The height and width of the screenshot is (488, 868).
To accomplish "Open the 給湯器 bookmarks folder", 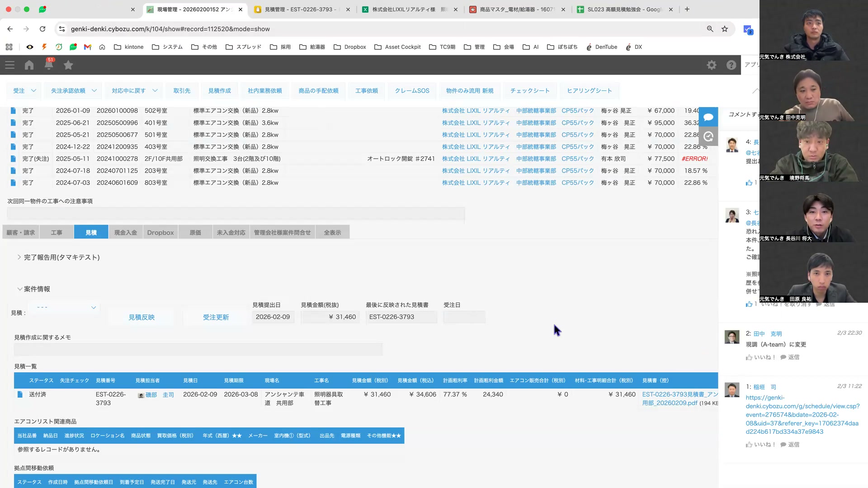I will (312, 47).
